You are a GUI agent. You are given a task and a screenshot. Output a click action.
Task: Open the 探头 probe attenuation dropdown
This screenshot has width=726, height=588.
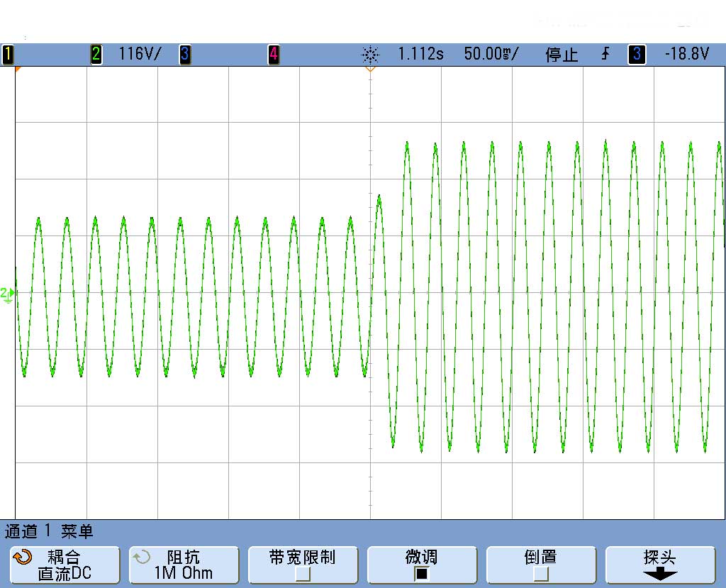(659, 565)
